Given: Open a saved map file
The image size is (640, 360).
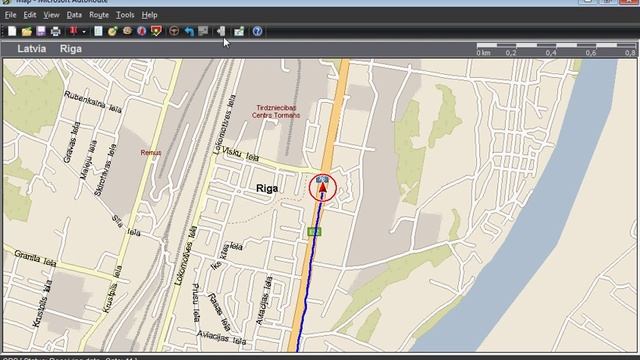Looking at the screenshot, I should pos(27,31).
